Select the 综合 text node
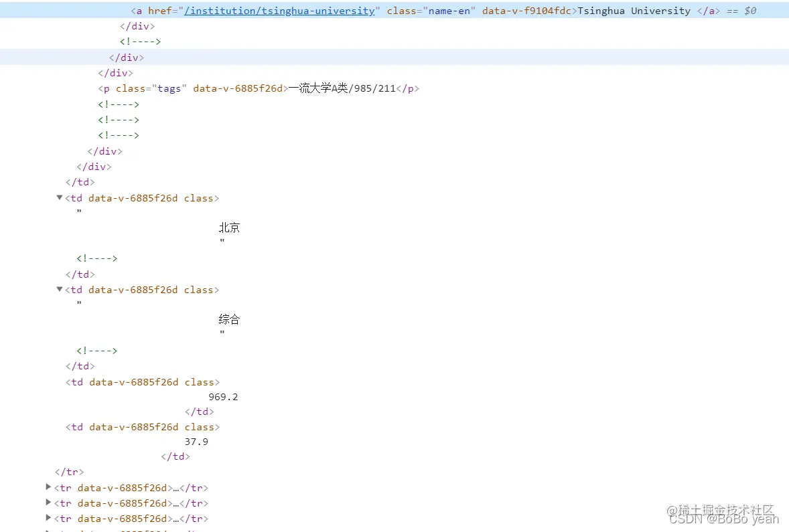This screenshot has height=532, width=789. (x=229, y=319)
